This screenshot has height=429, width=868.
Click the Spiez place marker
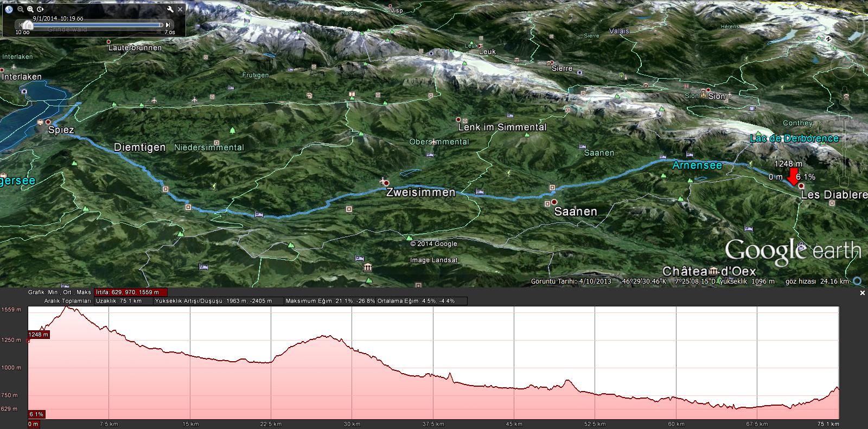click(x=48, y=123)
